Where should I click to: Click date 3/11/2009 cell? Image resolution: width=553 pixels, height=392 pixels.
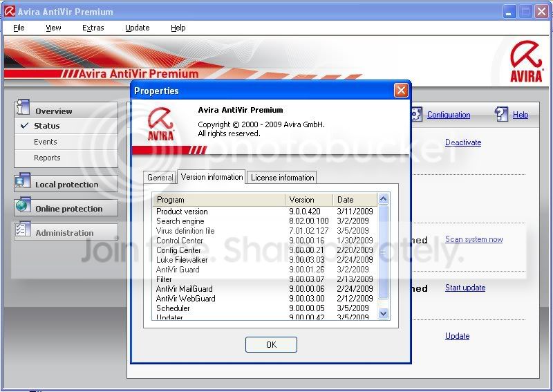[x=355, y=212]
